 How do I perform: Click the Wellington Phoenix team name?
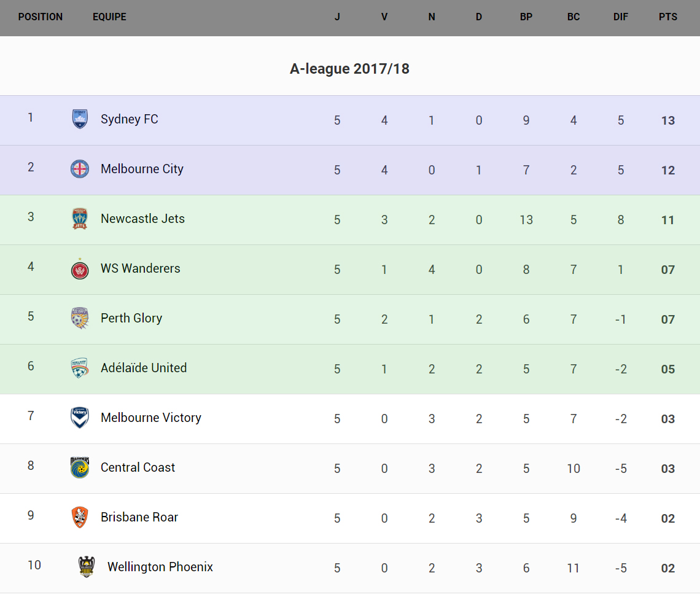click(160, 567)
